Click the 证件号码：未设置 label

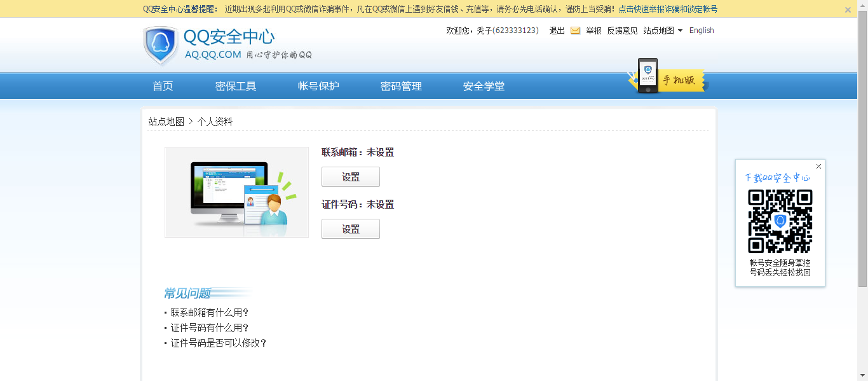(358, 205)
